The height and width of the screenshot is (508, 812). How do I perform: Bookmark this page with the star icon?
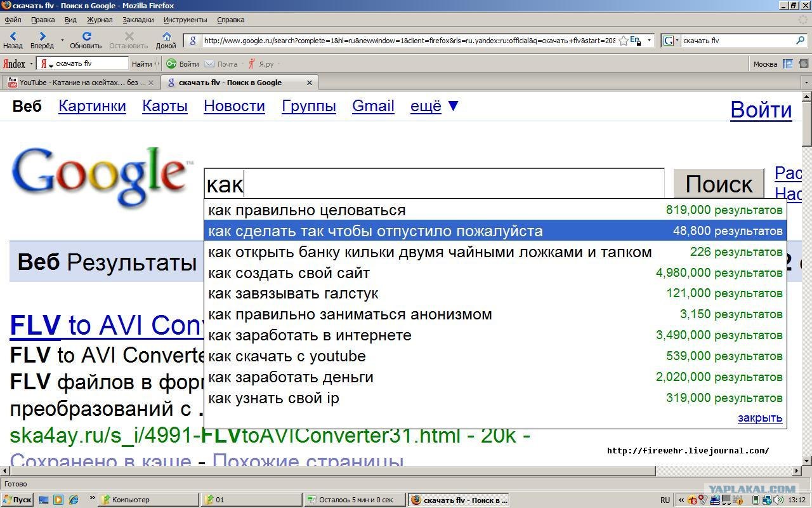pyautogui.click(x=623, y=41)
